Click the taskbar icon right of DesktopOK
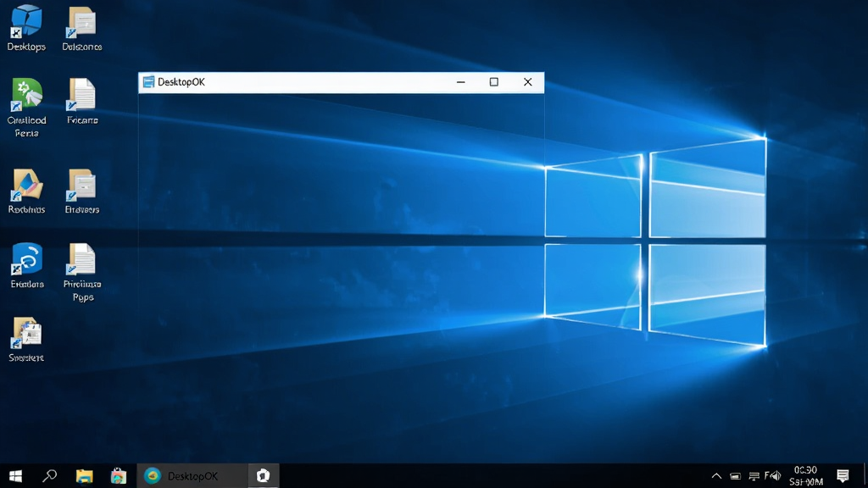 263,476
